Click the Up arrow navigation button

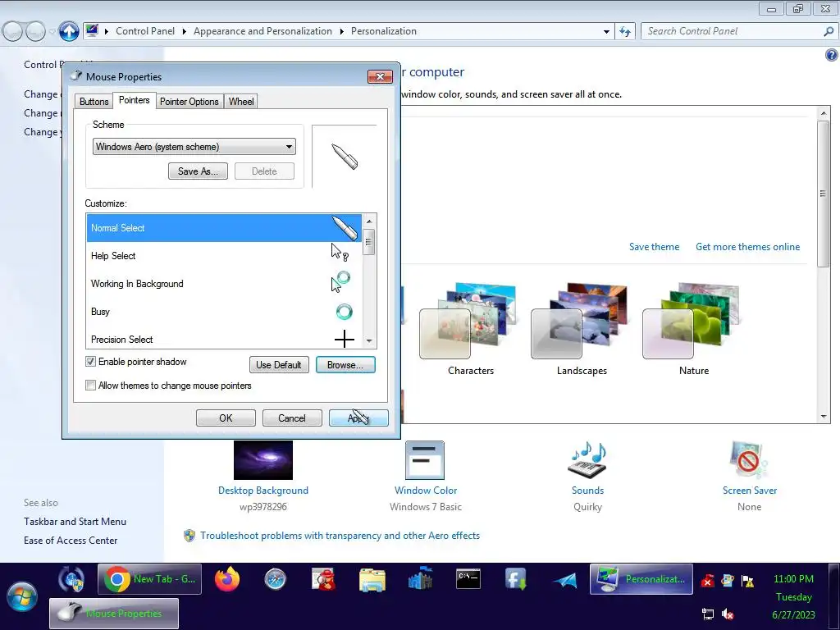[69, 31]
